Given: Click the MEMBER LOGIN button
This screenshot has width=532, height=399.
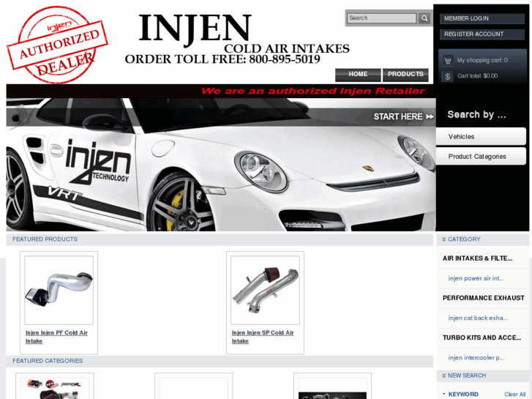Looking at the screenshot, I should coord(482,19).
